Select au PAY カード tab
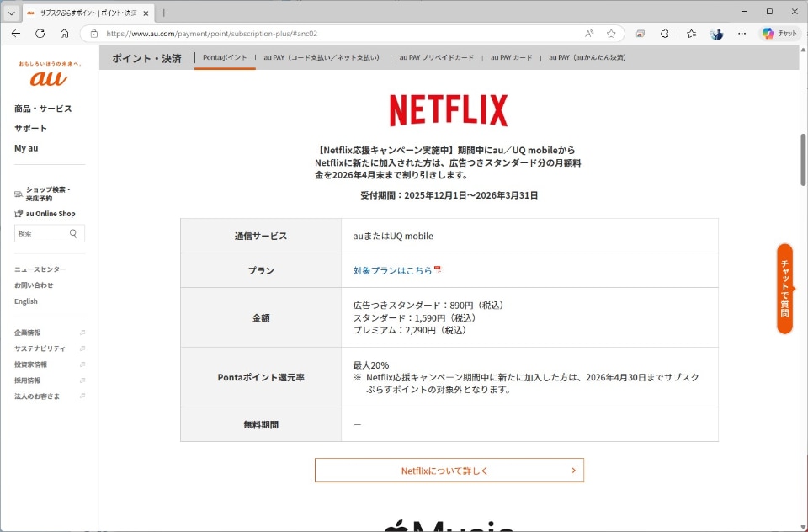This screenshot has height=532, width=808. 511,58
